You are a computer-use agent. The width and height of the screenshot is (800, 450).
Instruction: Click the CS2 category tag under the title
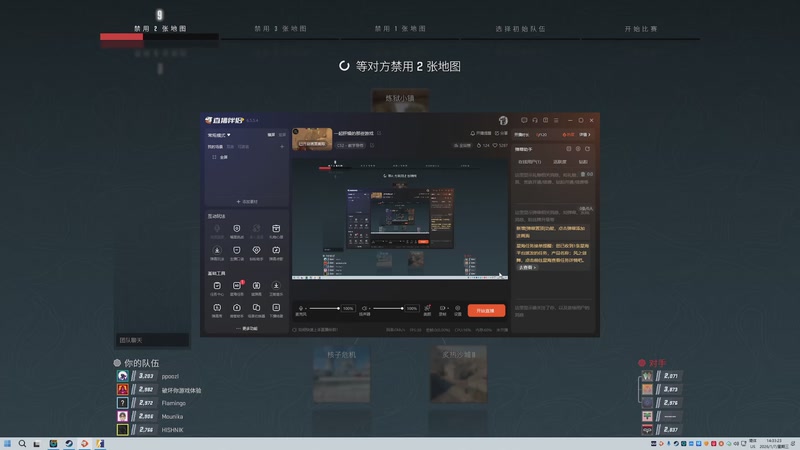point(350,145)
